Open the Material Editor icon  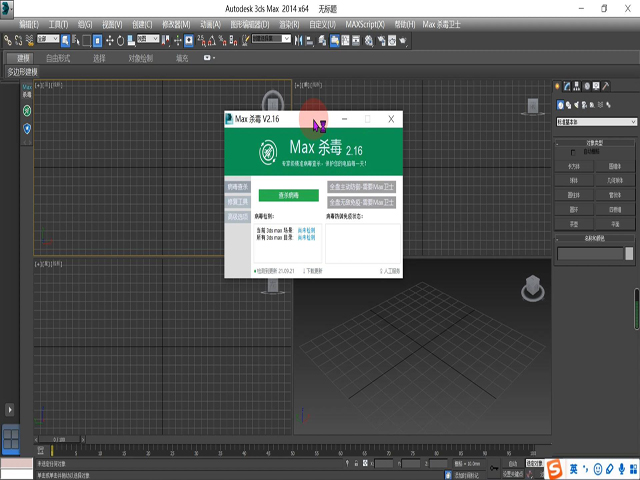[x=369, y=40]
